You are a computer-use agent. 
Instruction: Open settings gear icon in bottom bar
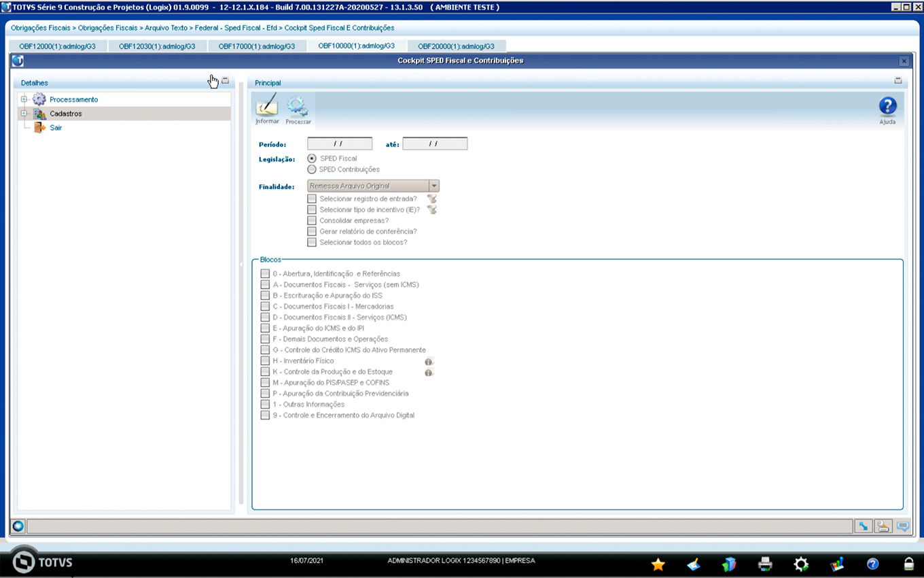pos(801,564)
